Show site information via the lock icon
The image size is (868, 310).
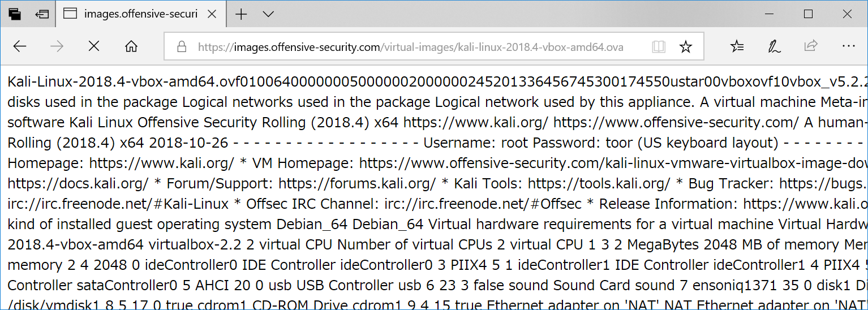[182, 46]
